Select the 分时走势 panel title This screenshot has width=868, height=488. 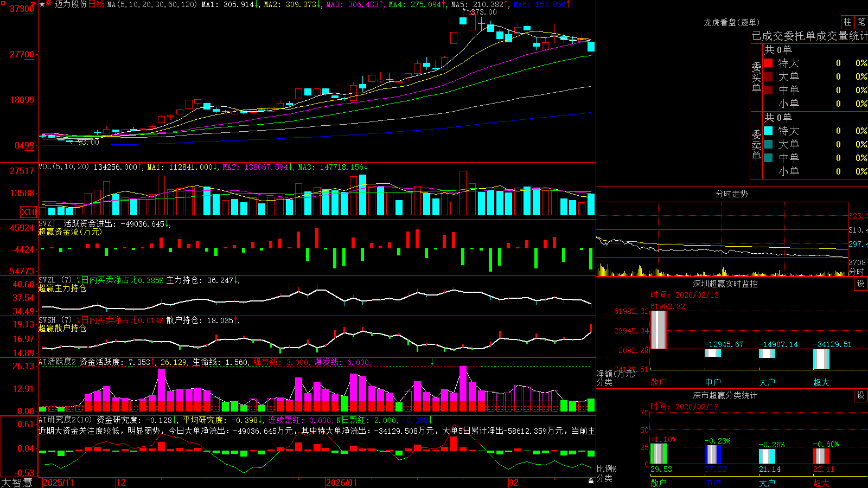731,194
